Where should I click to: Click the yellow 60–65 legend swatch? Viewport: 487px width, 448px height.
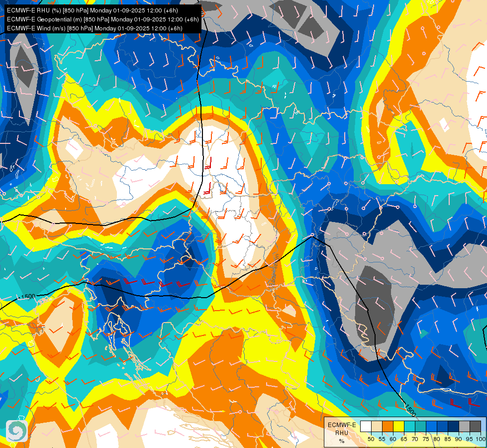(x=399, y=426)
